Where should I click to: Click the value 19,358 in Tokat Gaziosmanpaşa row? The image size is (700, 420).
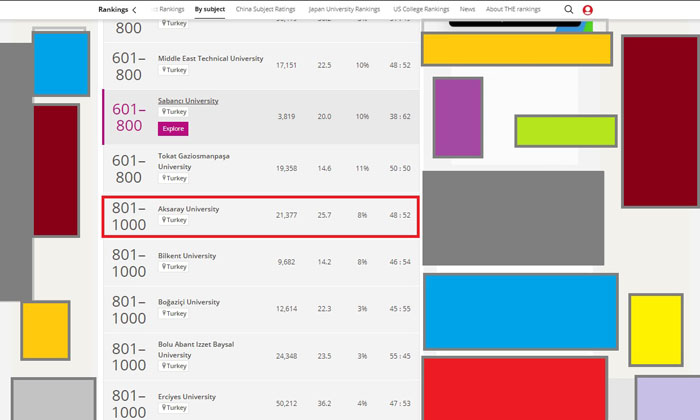[x=286, y=168]
